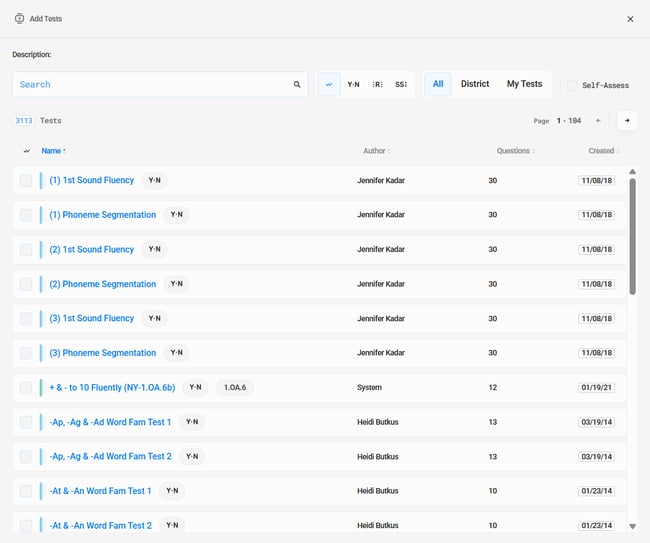This screenshot has width=650, height=543.
Task: Sort by Author column header
Action: tap(376, 151)
